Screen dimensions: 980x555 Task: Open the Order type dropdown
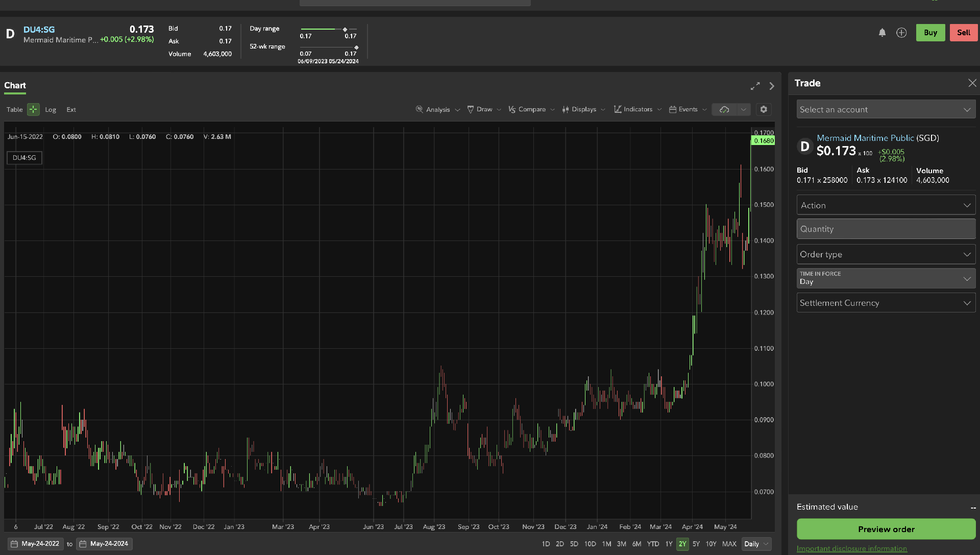886,254
